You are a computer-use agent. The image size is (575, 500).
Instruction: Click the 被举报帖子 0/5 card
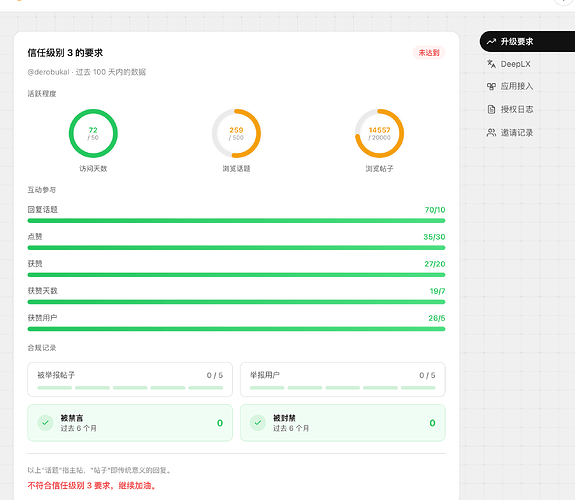coord(130,380)
